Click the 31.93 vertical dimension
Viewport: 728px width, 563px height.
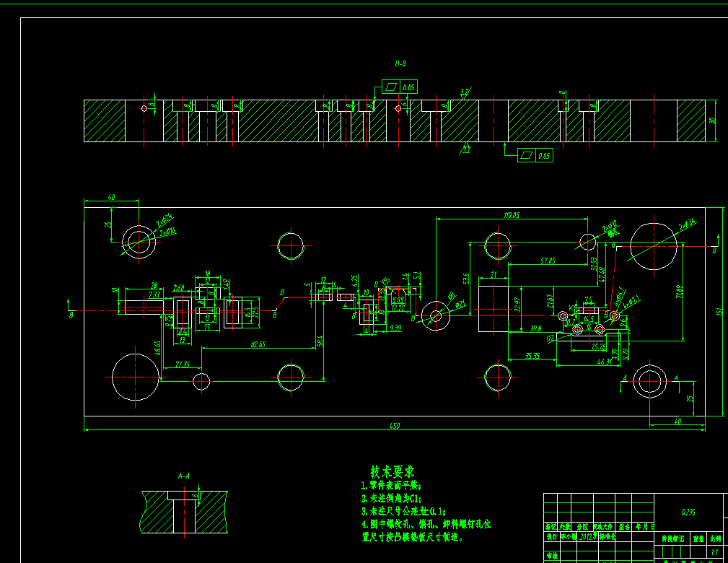pyautogui.click(x=593, y=264)
